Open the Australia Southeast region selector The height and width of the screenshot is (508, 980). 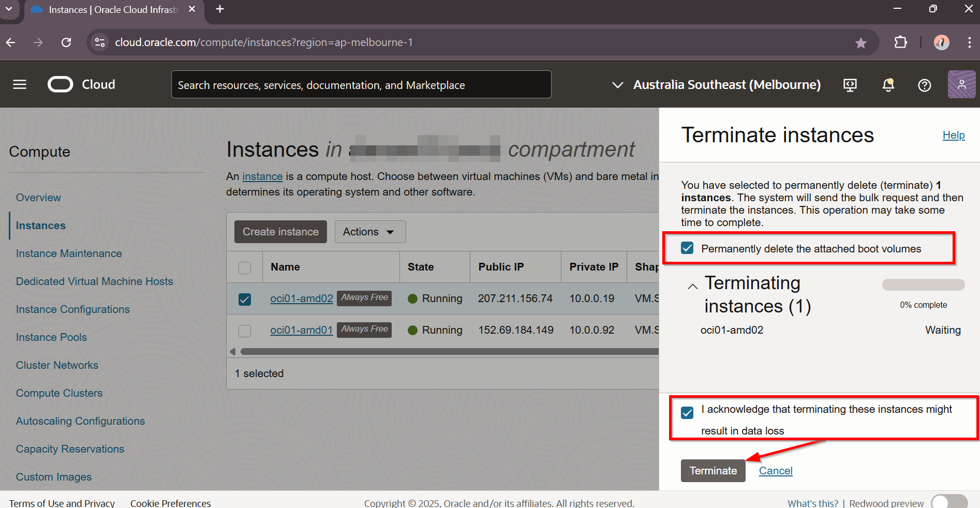coord(717,85)
